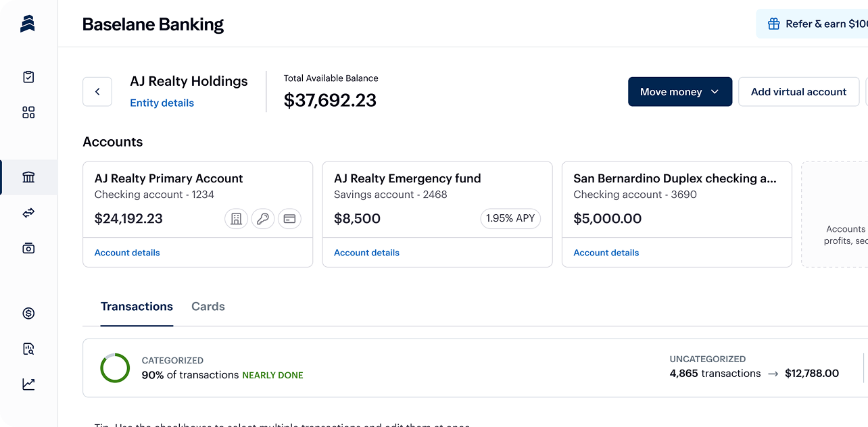Viewport: 868px width, 427px height.
Task: Open the line chart analytics sidebar icon
Action: click(28, 384)
